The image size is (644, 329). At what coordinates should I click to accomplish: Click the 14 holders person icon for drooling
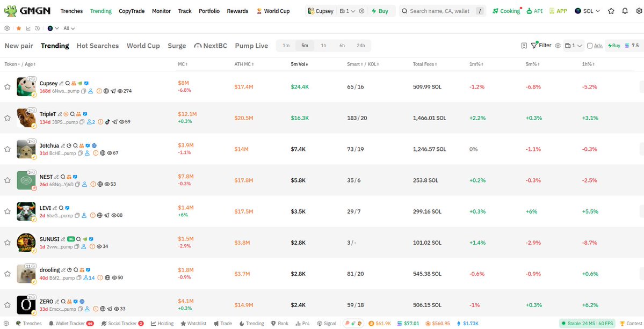89,277
